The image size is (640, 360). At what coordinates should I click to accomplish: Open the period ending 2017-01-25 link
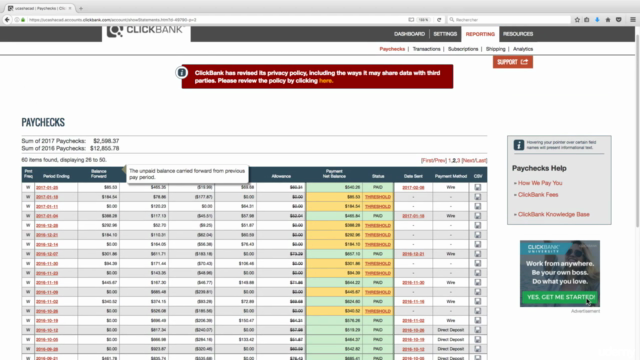47,187
